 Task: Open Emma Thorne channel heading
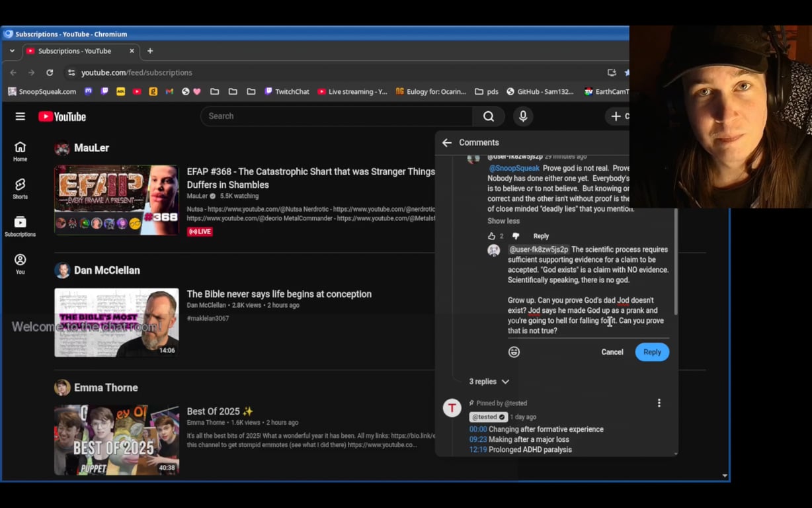[x=106, y=388]
